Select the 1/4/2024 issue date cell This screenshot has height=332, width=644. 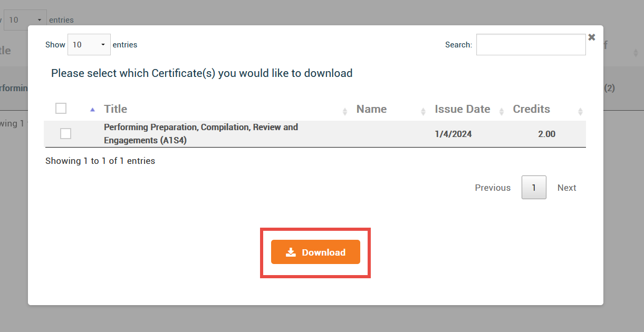pos(453,134)
